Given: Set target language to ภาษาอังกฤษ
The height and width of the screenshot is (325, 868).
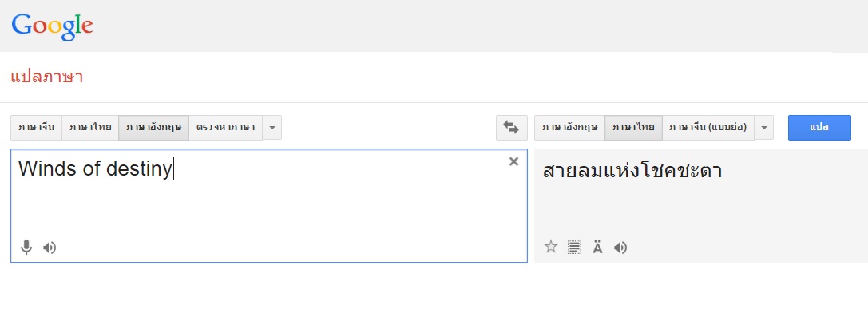Looking at the screenshot, I should point(569,128).
